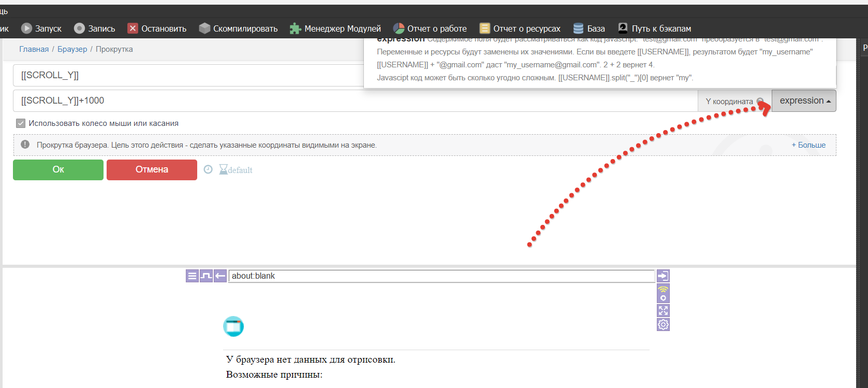
Task: Go to Главная breadcrumb link
Action: pos(34,49)
